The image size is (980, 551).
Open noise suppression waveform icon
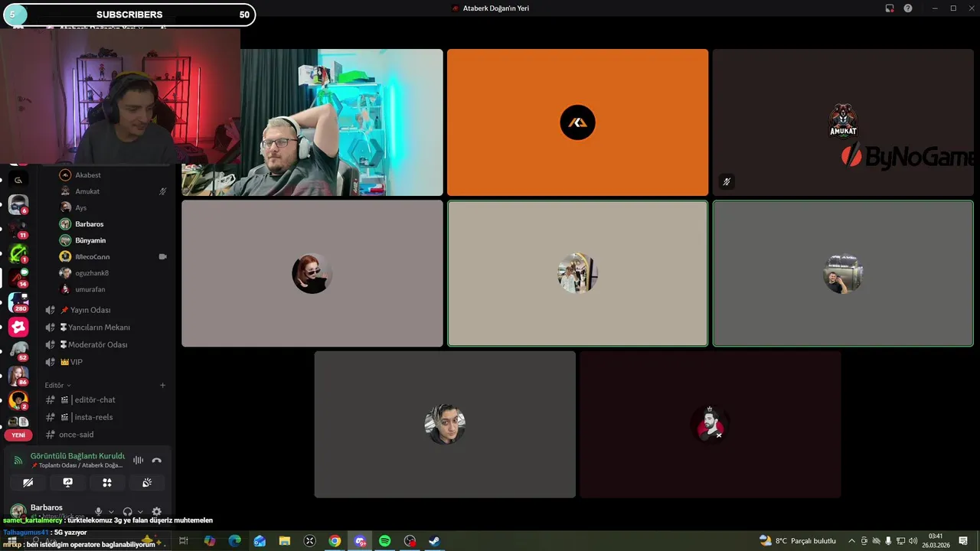tap(138, 460)
